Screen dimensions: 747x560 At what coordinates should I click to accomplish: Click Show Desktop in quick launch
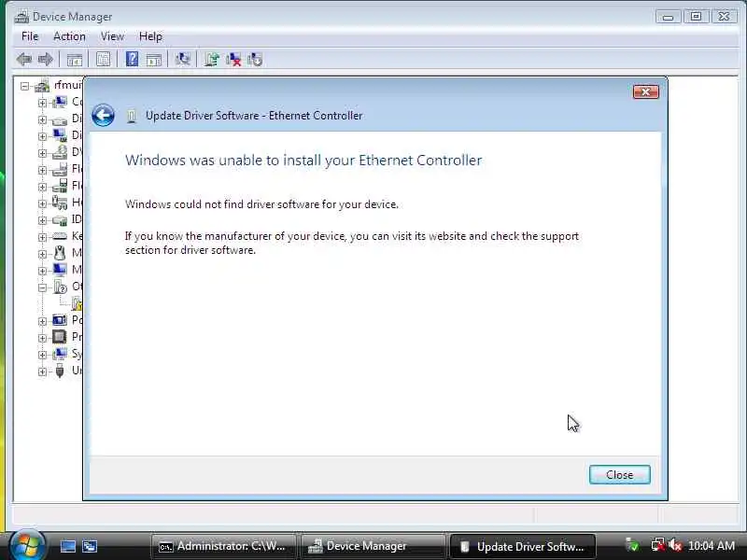click(67, 546)
